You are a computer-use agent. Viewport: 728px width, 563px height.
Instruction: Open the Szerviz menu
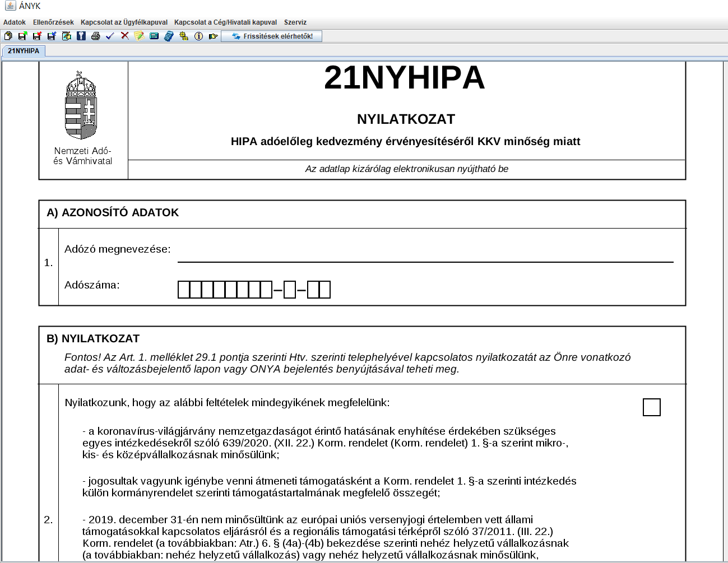295,22
